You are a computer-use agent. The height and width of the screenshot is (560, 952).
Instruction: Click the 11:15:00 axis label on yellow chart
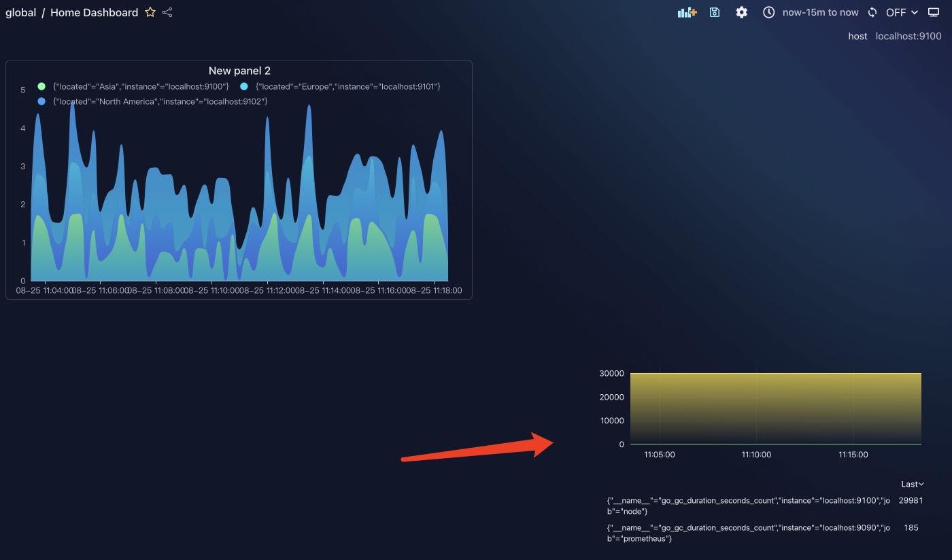[x=853, y=455]
